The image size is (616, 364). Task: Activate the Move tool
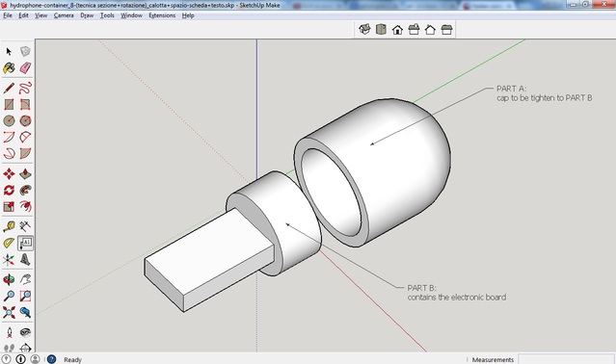tap(9, 173)
